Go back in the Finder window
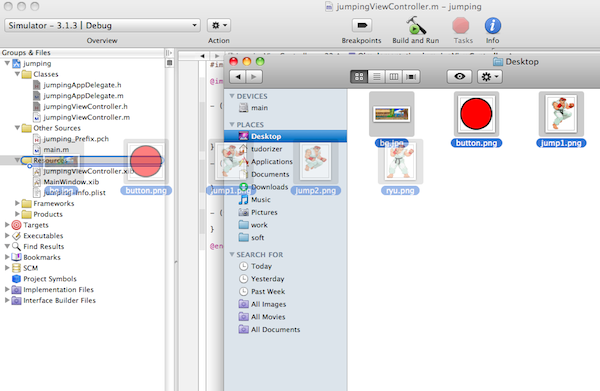This screenshot has width=600, height=391. [x=238, y=77]
